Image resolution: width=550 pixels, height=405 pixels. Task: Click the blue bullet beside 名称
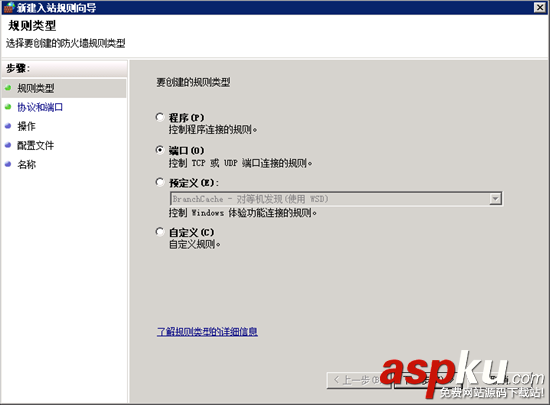pyautogui.click(x=8, y=164)
